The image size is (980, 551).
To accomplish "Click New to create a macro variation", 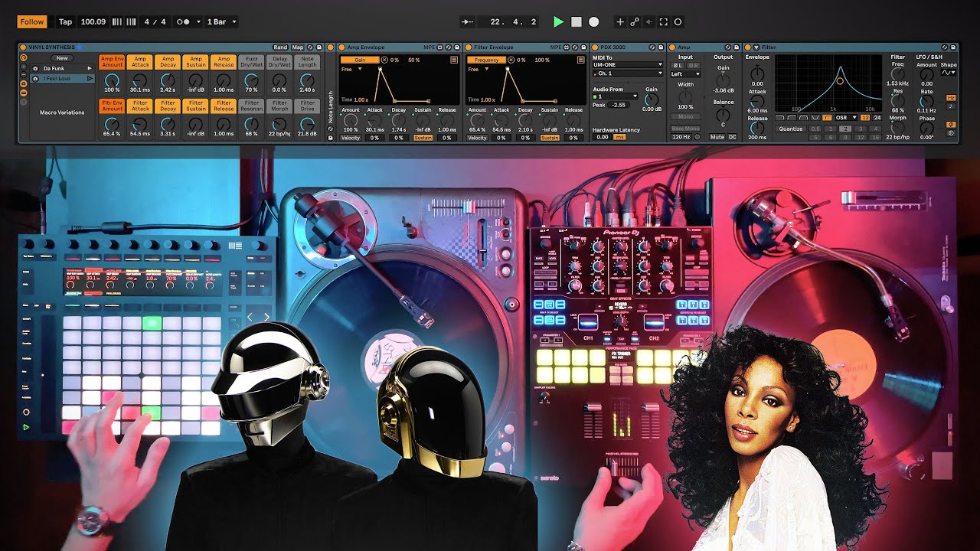I will click(62, 58).
